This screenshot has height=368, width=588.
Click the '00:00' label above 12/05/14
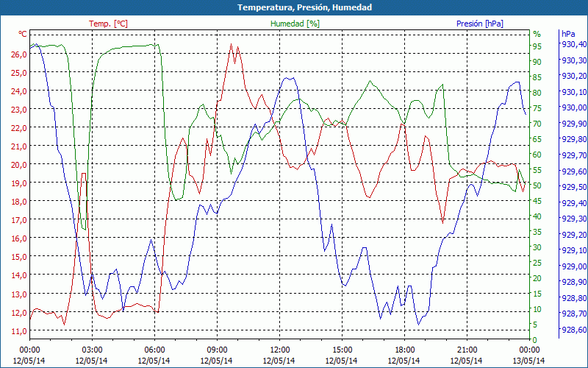click(x=29, y=350)
